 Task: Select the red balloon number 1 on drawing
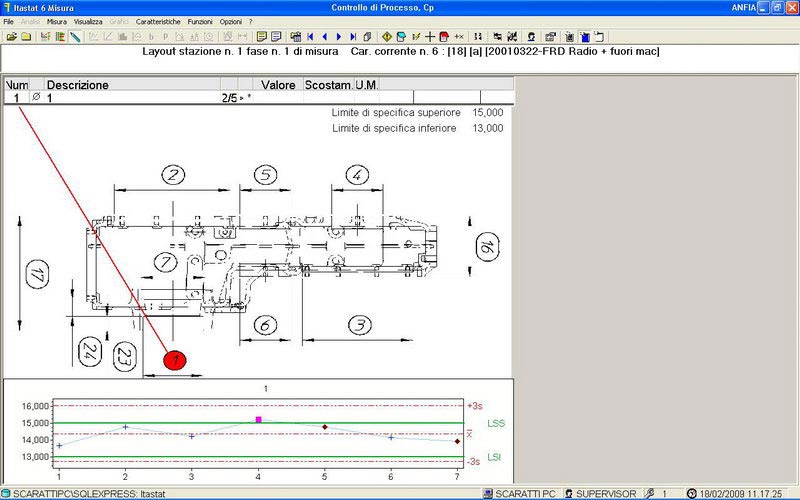[x=174, y=360]
